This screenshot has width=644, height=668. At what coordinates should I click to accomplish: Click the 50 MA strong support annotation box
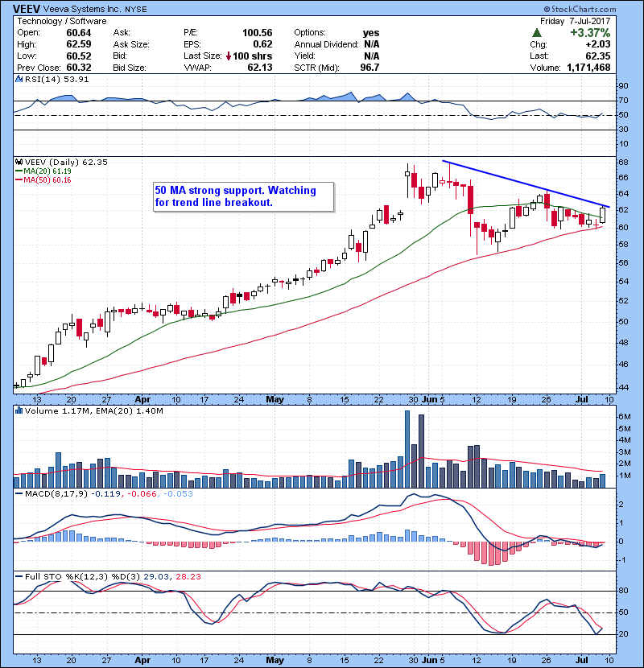point(243,197)
